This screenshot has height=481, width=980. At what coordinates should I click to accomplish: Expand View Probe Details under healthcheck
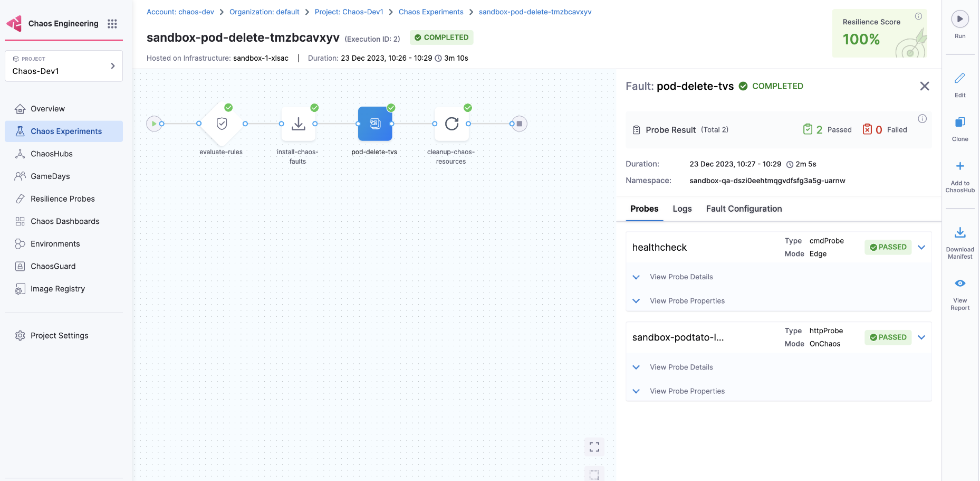[x=680, y=277]
